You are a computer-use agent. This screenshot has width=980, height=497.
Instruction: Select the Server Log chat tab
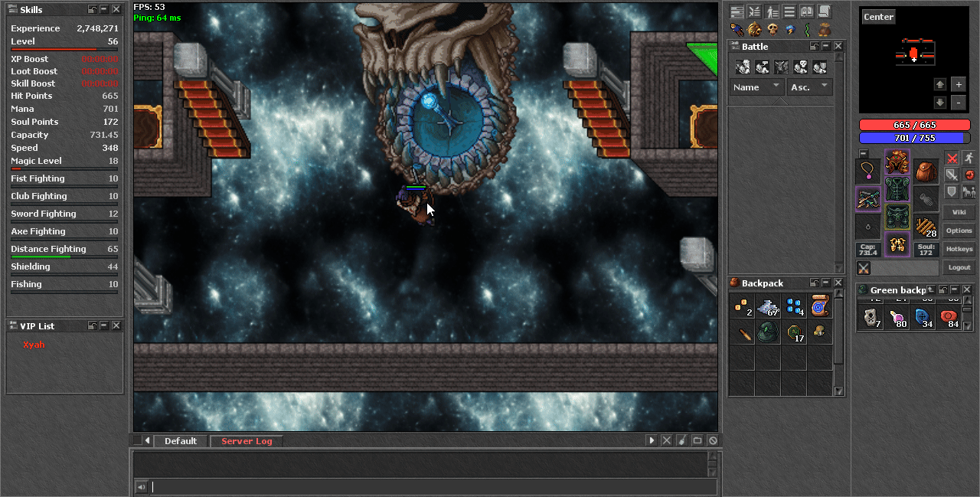247,441
